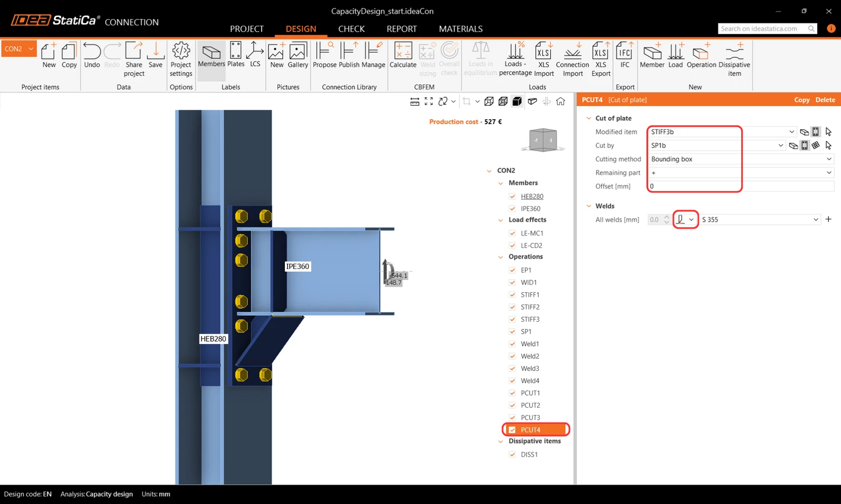This screenshot has width=841, height=504.
Task: Click Copy in PCUT4 header
Action: pos(802,100)
